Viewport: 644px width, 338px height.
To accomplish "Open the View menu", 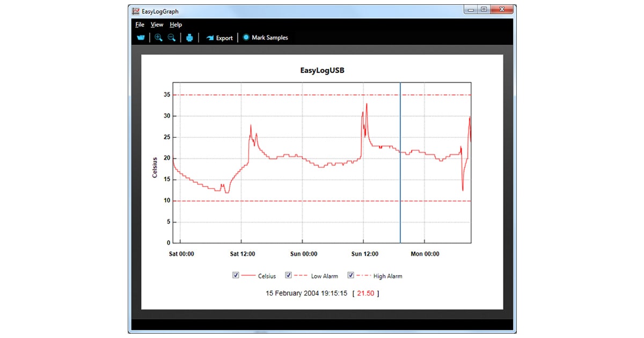I will 157,25.
